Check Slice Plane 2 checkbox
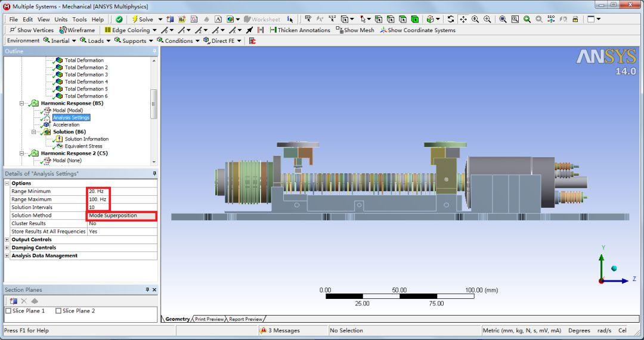 pyautogui.click(x=58, y=311)
